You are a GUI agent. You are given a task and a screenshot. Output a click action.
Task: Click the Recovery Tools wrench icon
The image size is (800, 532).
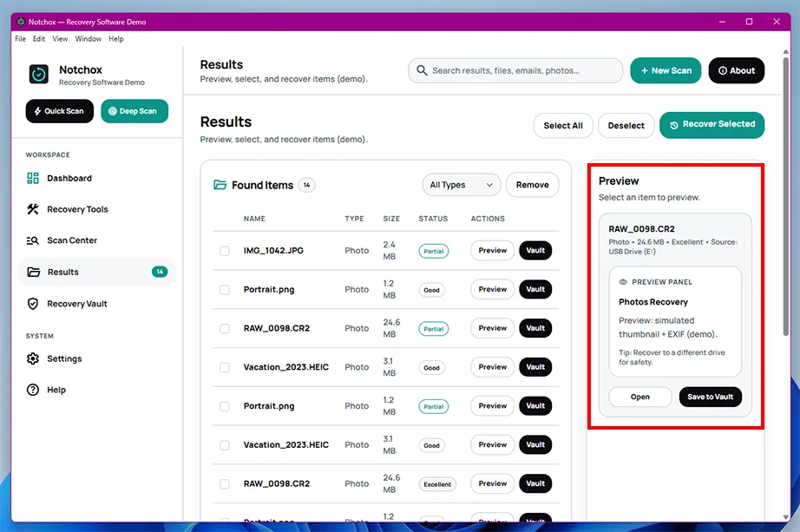pyautogui.click(x=33, y=209)
